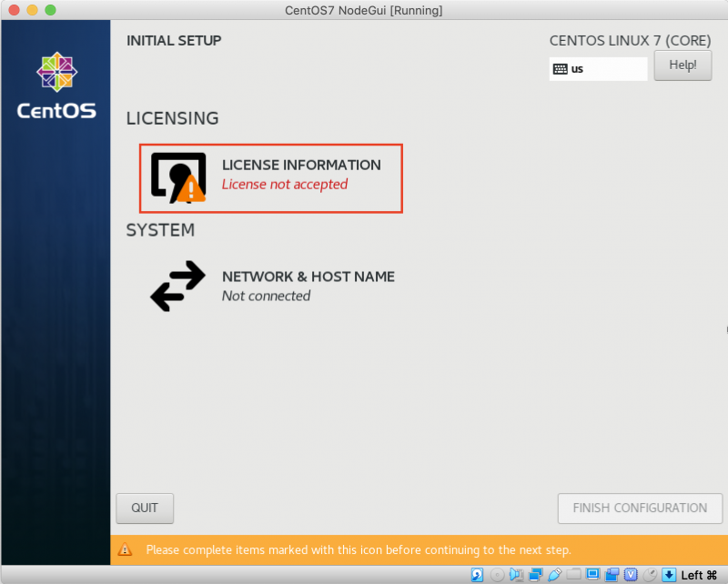Click VirtualBox hard disk activity icon
728x584 pixels.
[x=477, y=575]
